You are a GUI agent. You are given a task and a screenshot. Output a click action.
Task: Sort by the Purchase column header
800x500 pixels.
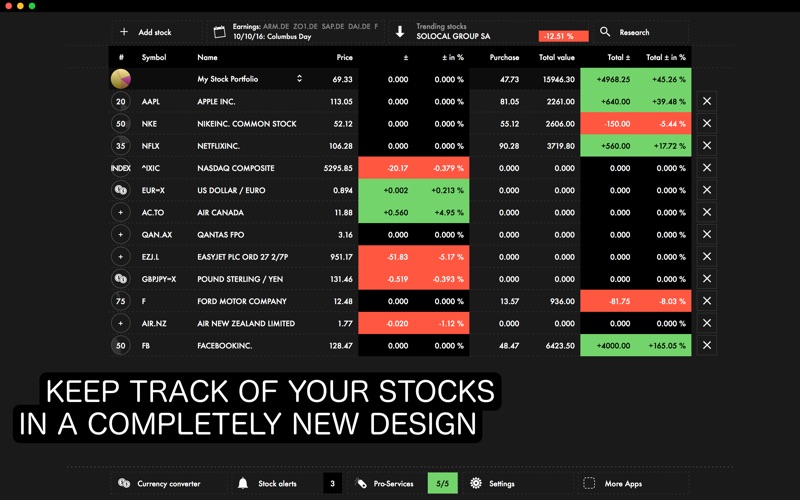point(505,57)
